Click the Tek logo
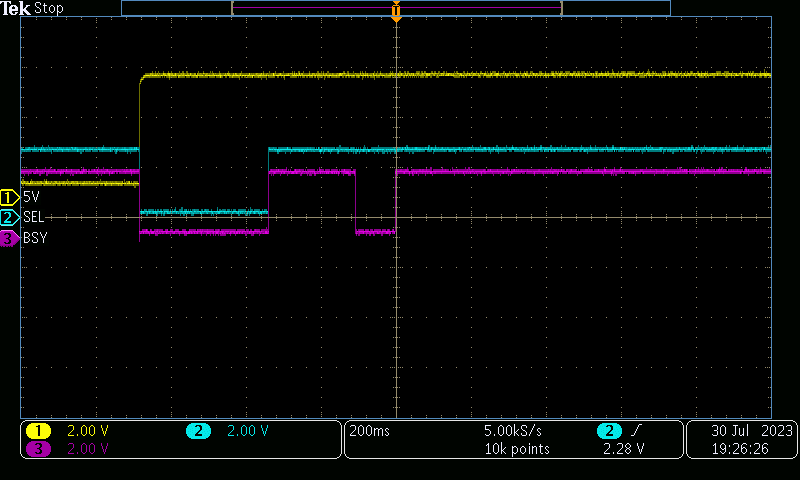This screenshot has width=800, height=480. tap(16, 8)
